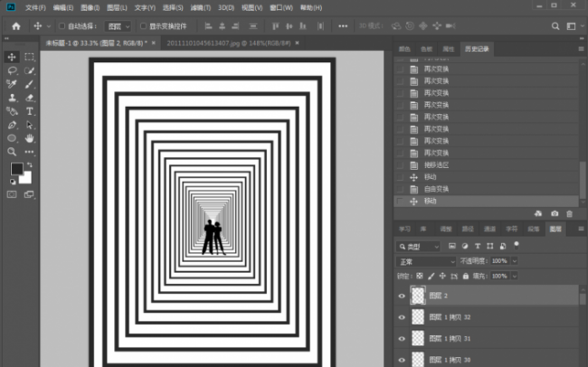This screenshot has width=588, height=367.
Task: Select the Rectangular Marquee tool
Action: pos(29,57)
